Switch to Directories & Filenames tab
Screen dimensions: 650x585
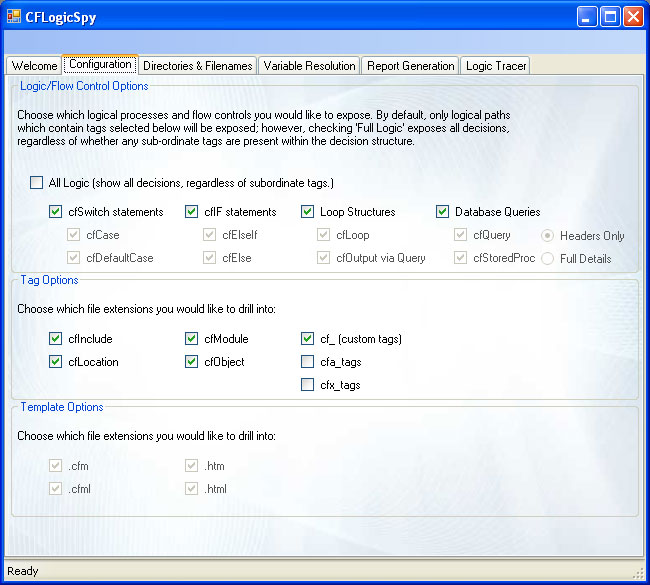pyautogui.click(x=197, y=66)
